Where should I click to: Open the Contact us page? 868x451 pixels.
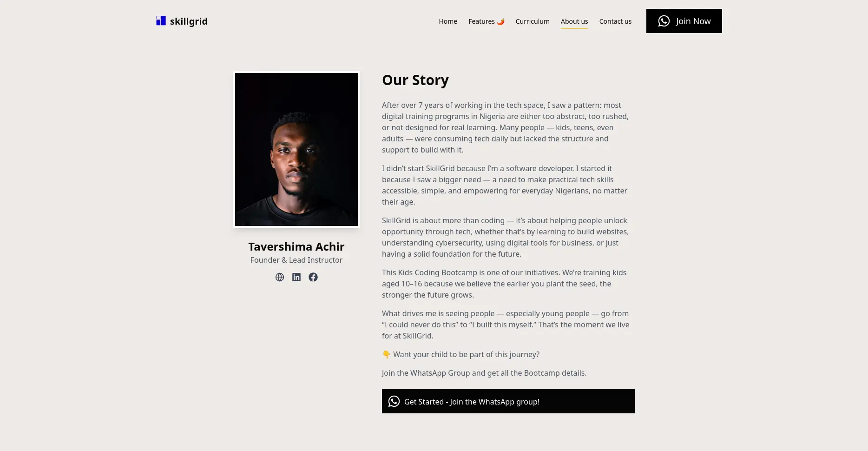[615, 21]
